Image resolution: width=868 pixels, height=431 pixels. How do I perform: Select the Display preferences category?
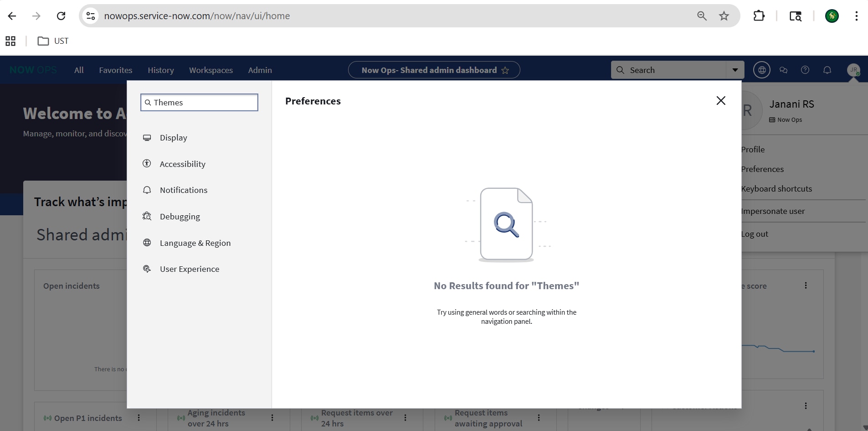click(174, 138)
